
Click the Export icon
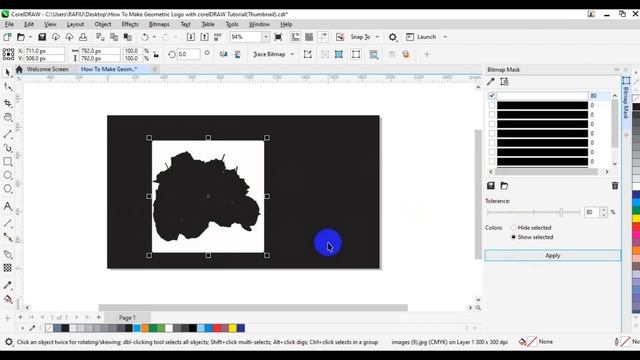tap(204, 37)
